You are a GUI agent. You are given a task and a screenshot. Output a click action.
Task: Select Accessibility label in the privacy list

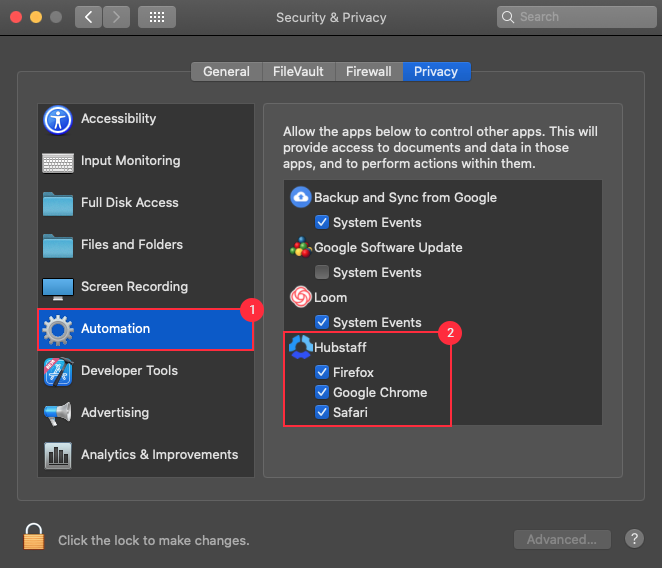tap(119, 119)
